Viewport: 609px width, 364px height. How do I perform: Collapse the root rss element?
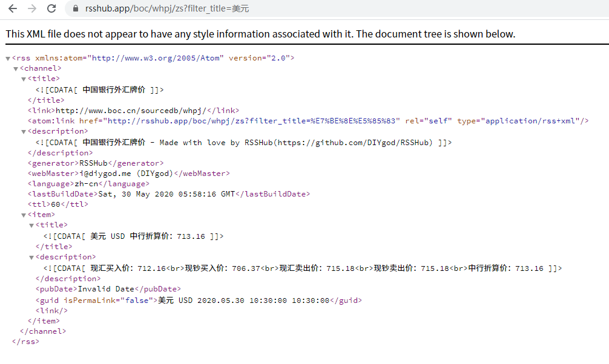coord(6,58)
